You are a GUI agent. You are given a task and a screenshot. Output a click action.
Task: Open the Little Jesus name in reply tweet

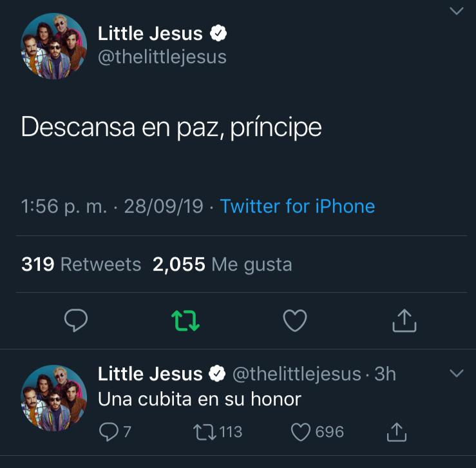[x=150, y=373]
